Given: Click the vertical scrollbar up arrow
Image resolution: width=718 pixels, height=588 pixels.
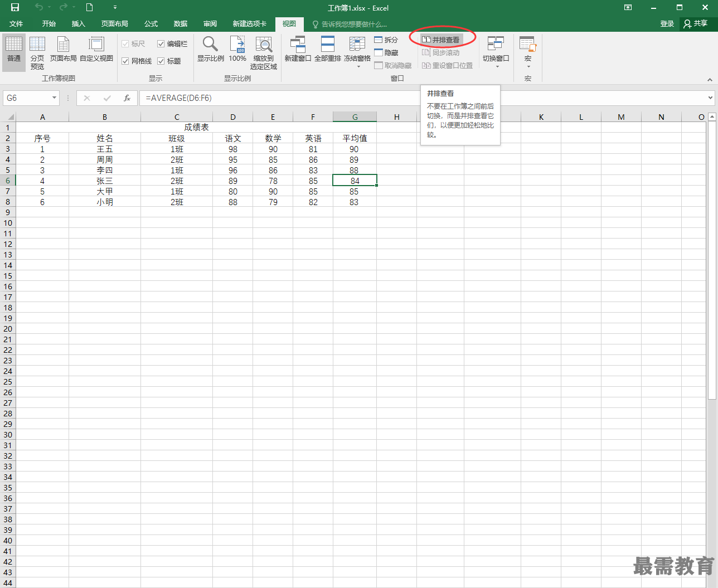Looking at the screenshot, I should point(712,116).
